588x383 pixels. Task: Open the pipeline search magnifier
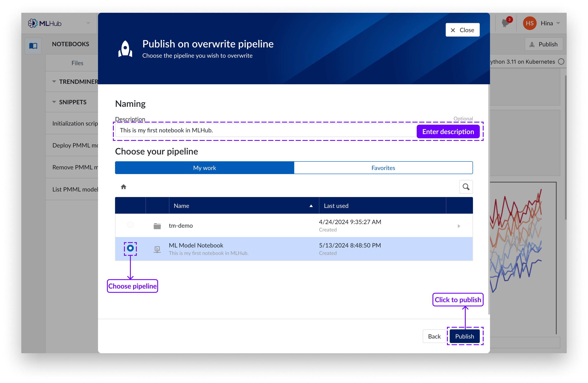pos(466,187)
